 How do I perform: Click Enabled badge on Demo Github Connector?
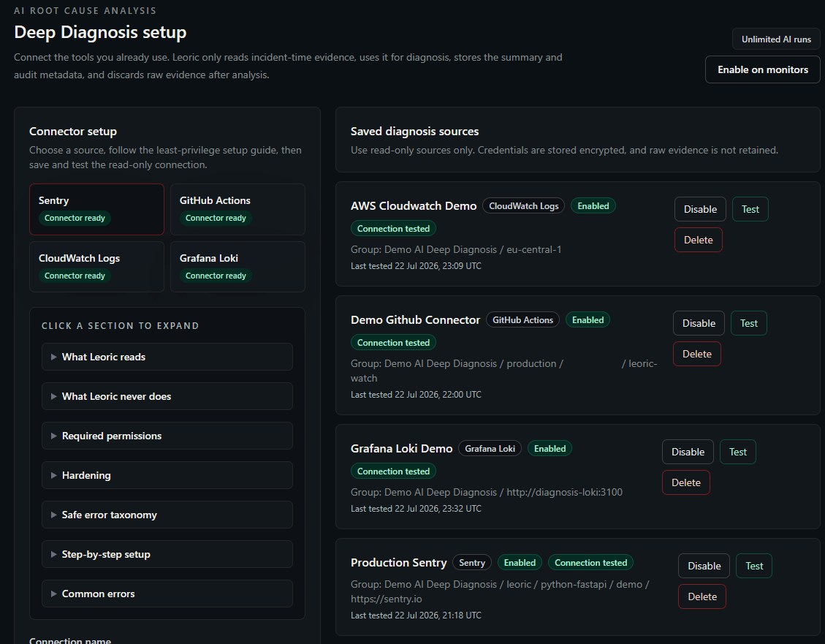tap(588, 320)
